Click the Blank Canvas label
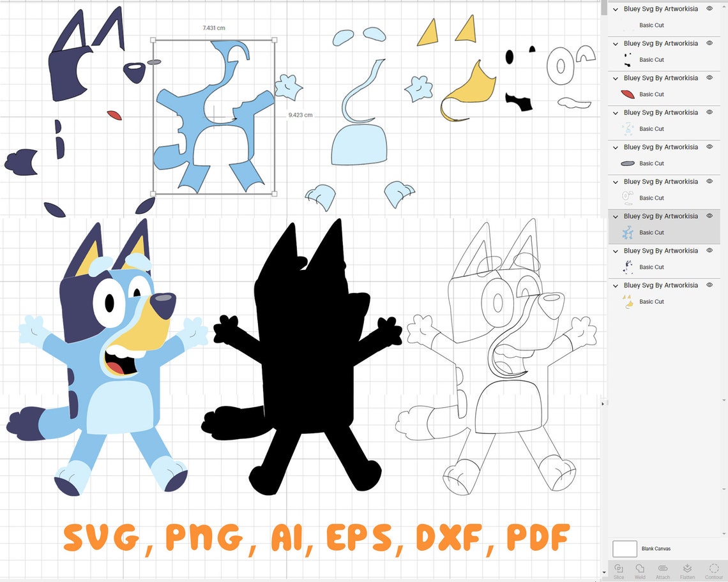The width and height of the screenshot is (728, 582). (x=656, y=548)
